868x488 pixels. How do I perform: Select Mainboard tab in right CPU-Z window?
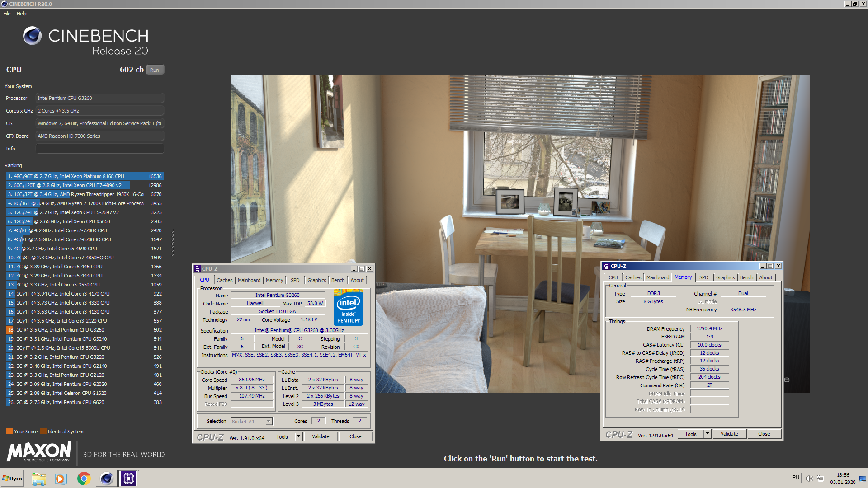658,277
